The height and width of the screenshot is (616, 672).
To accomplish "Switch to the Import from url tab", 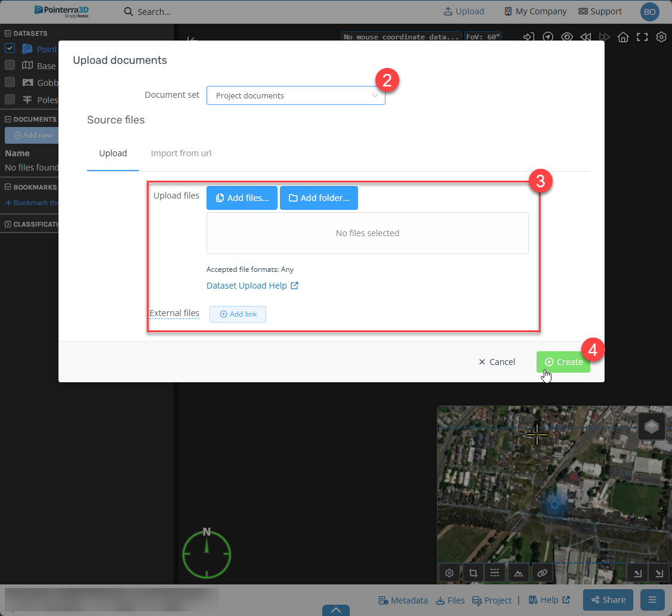I will [x=181, y=153].
